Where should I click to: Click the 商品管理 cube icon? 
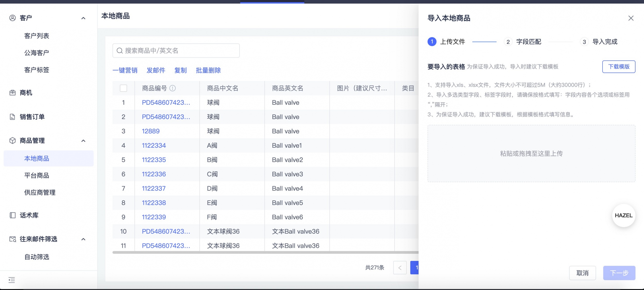[12, 140]
